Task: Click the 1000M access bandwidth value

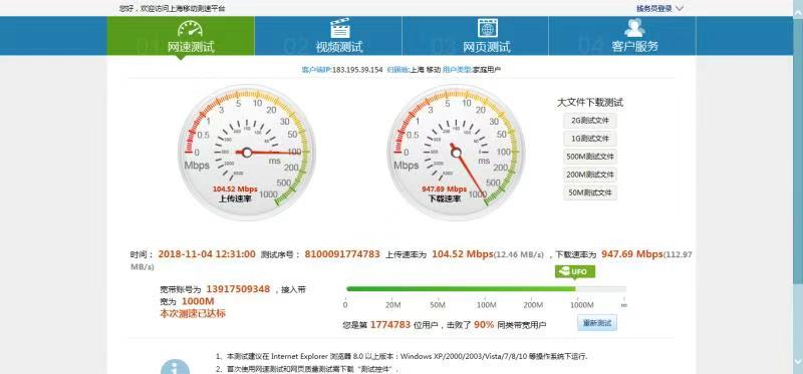Action: 198,301
